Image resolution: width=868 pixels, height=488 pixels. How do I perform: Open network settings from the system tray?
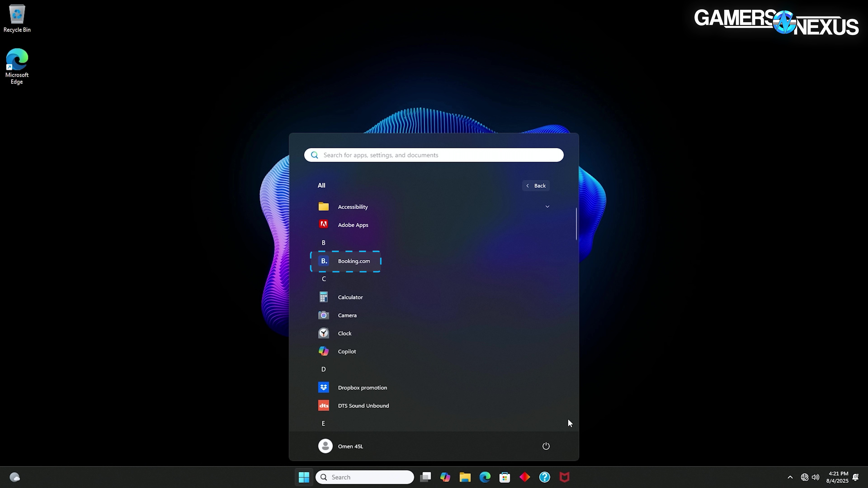point(805,477)
